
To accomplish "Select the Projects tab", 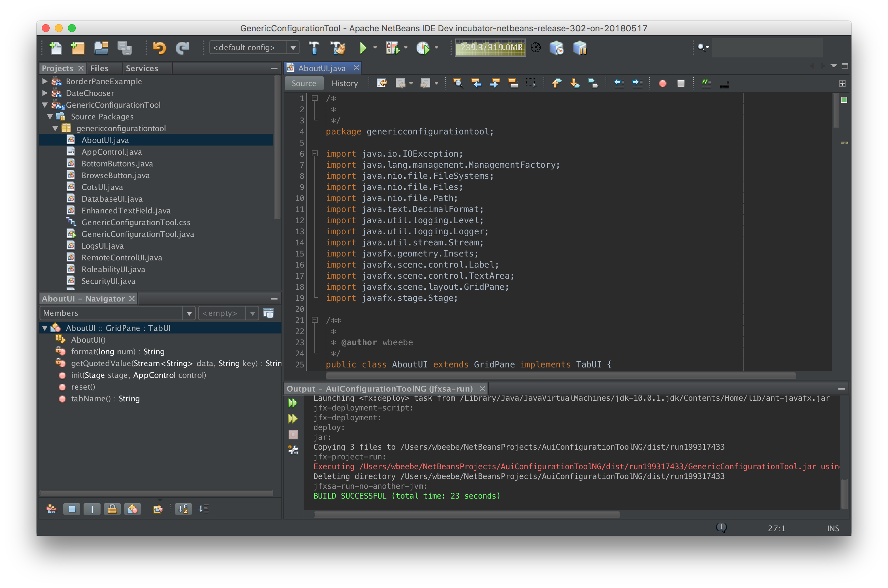I will click(x=57, y=68).
